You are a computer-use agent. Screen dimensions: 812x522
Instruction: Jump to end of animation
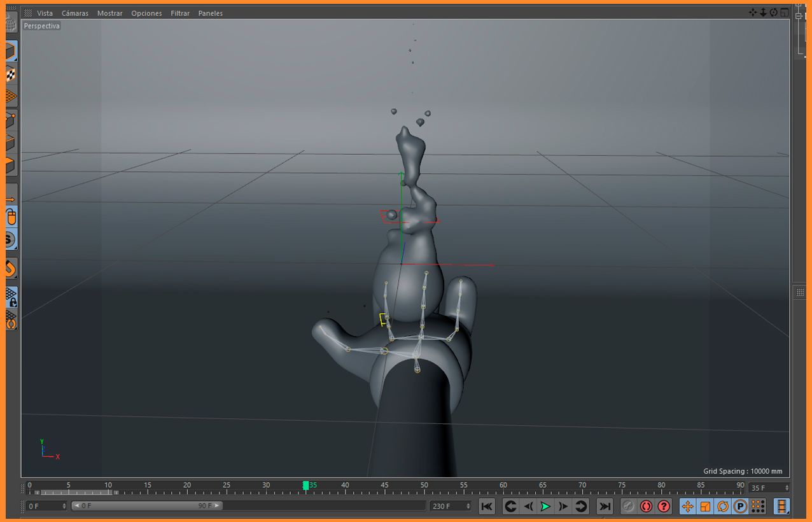(x=605, y=506)
